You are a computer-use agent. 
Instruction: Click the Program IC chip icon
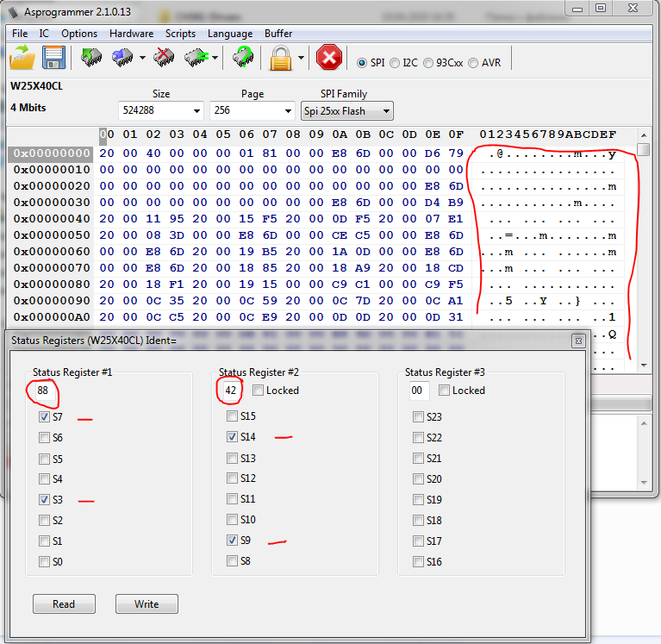click(122, 59)
